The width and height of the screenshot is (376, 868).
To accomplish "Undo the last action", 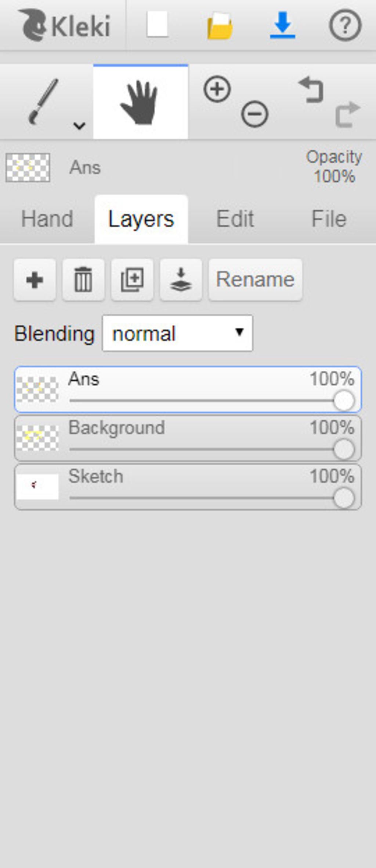I will 311,89.
